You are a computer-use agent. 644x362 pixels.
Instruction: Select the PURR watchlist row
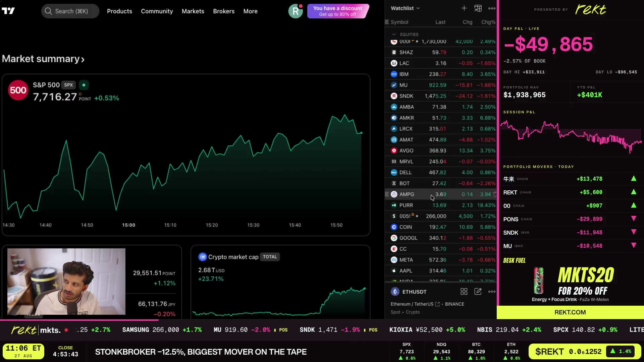click(440, 205)
